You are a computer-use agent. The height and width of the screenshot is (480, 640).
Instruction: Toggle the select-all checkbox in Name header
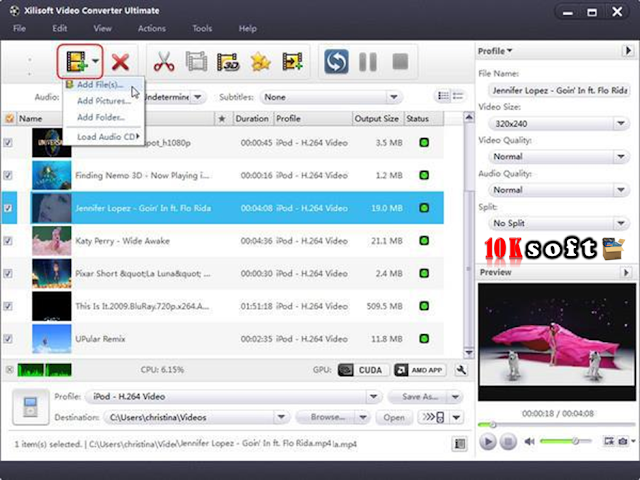click(x=9, y=119)
